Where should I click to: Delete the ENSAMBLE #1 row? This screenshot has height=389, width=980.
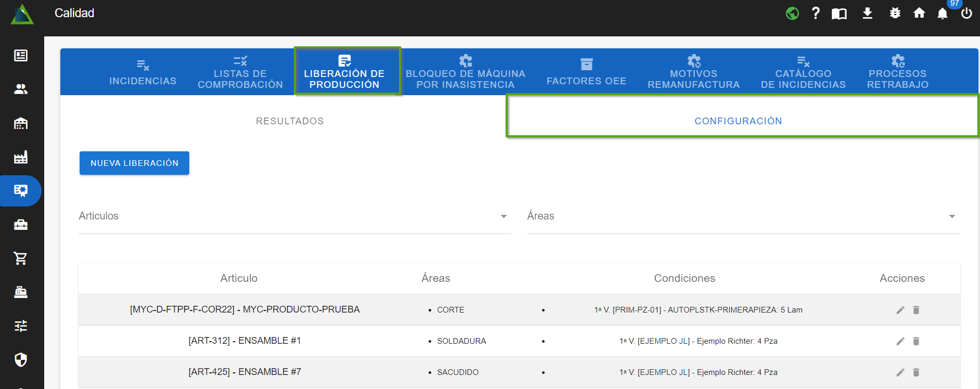[x=916, y=341]
